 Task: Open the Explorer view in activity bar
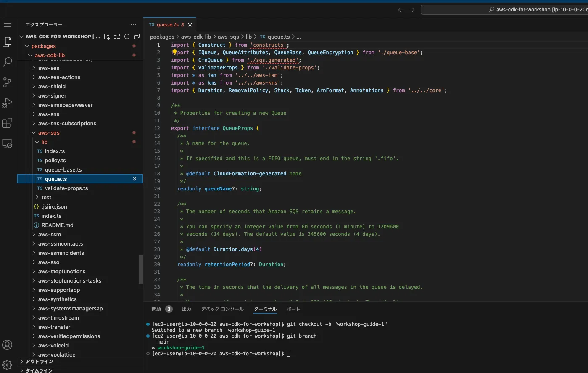coord(7,42)
